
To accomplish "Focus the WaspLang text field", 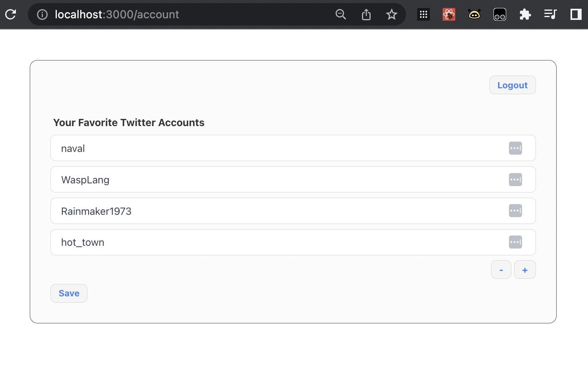I will [x=278, y=180].
